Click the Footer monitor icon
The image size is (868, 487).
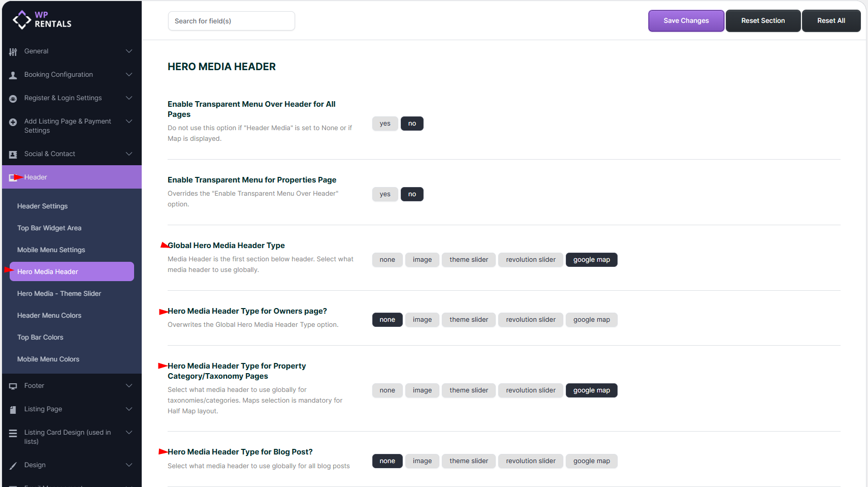(13, 386)
